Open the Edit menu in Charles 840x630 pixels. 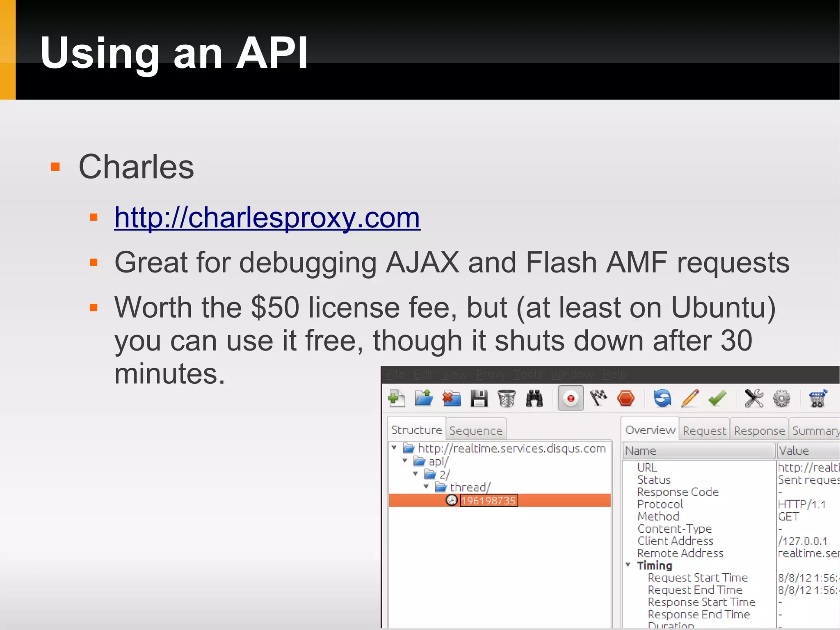(423, 374)
